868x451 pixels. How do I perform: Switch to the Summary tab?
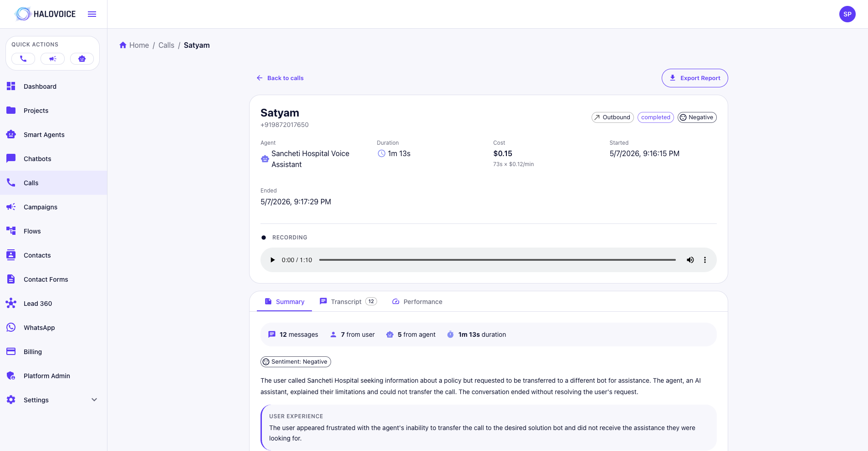tap(285, 302)
